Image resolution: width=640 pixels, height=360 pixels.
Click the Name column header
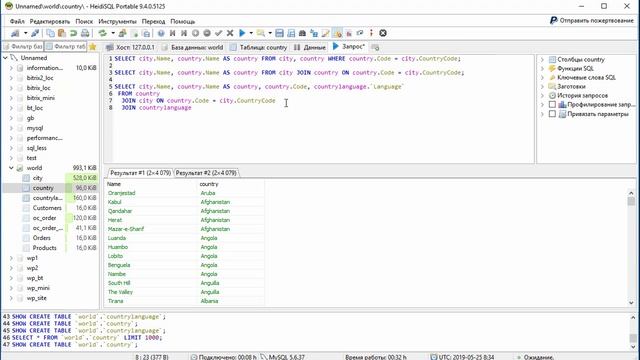pos(152,184)
